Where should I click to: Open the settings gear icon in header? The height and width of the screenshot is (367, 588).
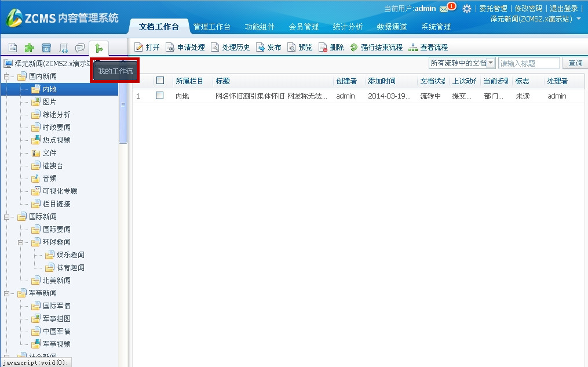pos(466,9)
